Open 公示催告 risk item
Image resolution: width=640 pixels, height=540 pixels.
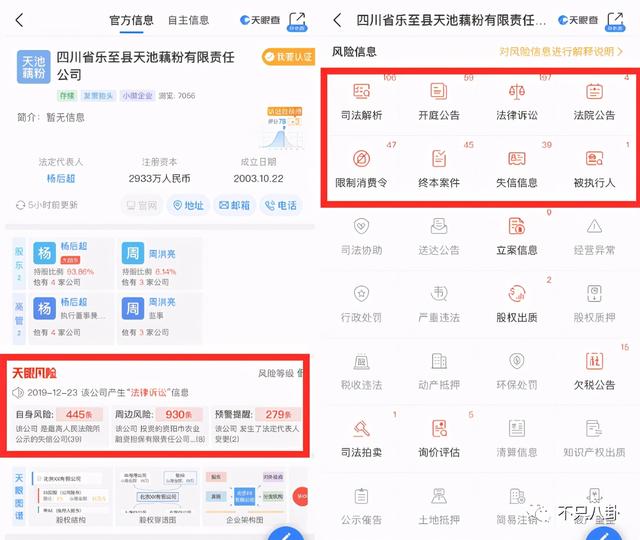click(362, 506)
